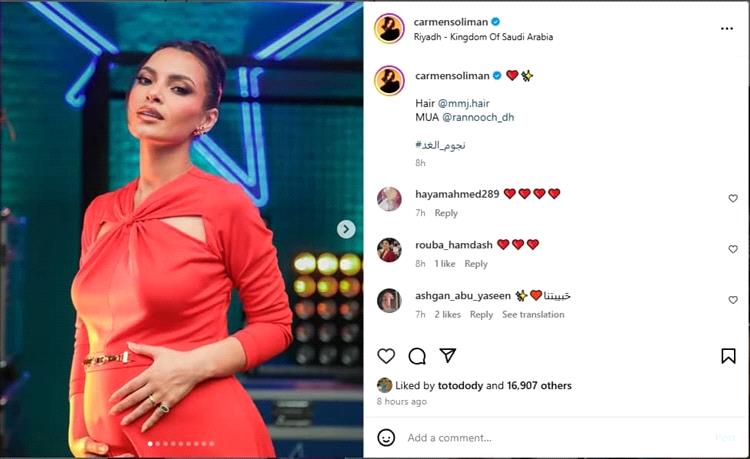Open the Arabic hashtag in the caption
This screenshot has width=750, height=459.
[x=440, y=145]
